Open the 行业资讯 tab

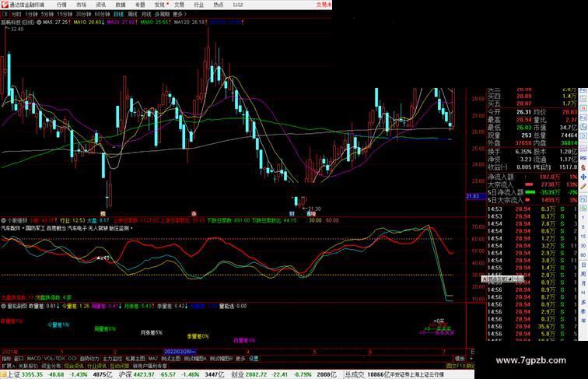[96, 366]
